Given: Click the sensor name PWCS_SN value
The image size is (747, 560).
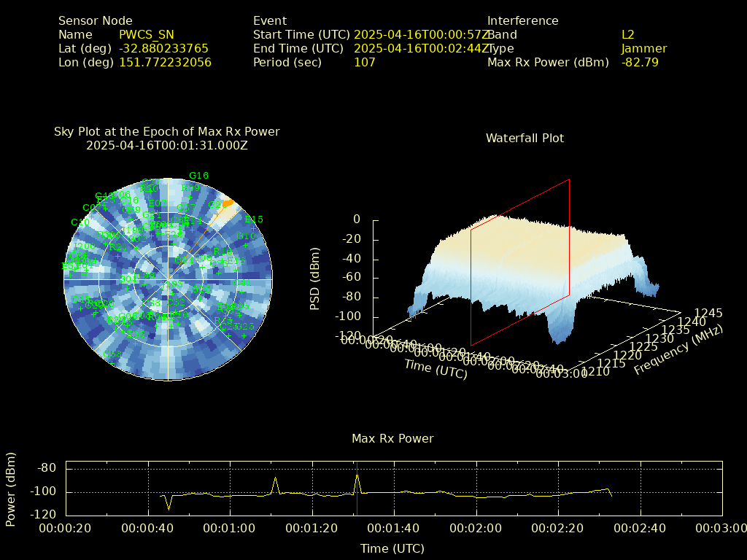Looking at the screenshot, I should [x=147, y=35].
